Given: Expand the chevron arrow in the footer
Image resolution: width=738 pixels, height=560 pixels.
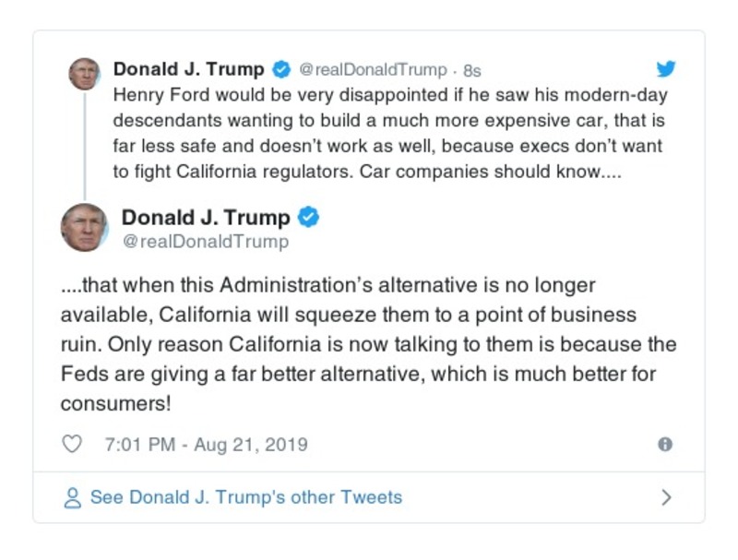Looking at the screenshot, I should 666,498.
